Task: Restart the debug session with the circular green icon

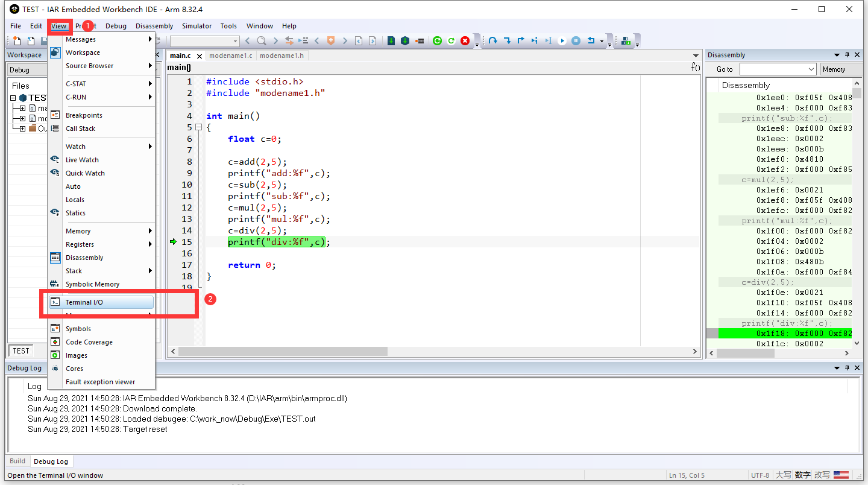Action: click(x=438, y=41)
